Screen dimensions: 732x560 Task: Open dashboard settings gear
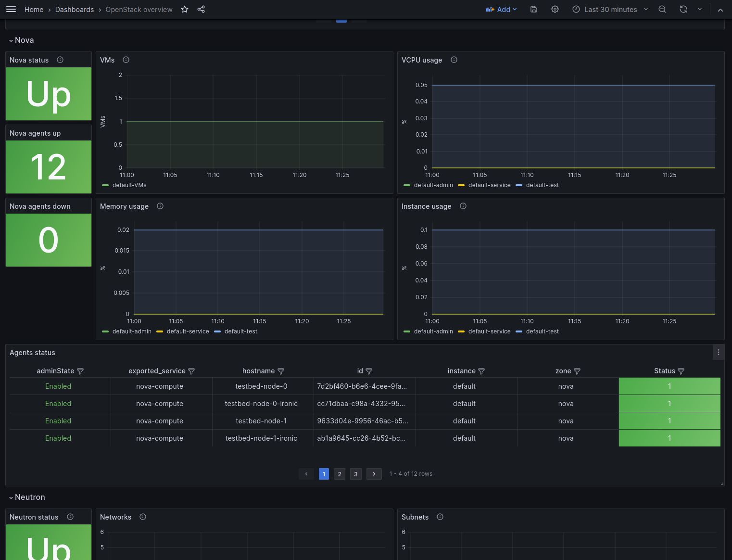click(555, 9)
